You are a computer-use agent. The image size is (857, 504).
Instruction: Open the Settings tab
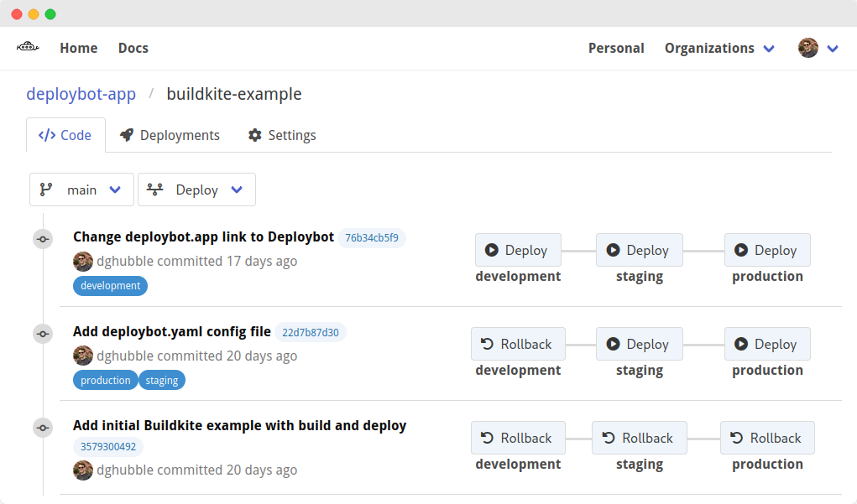click(x=282, y=135)
